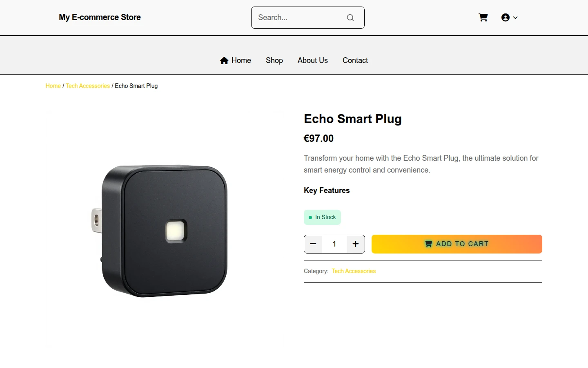Click the magnifier search icon

tap(350, 18)
